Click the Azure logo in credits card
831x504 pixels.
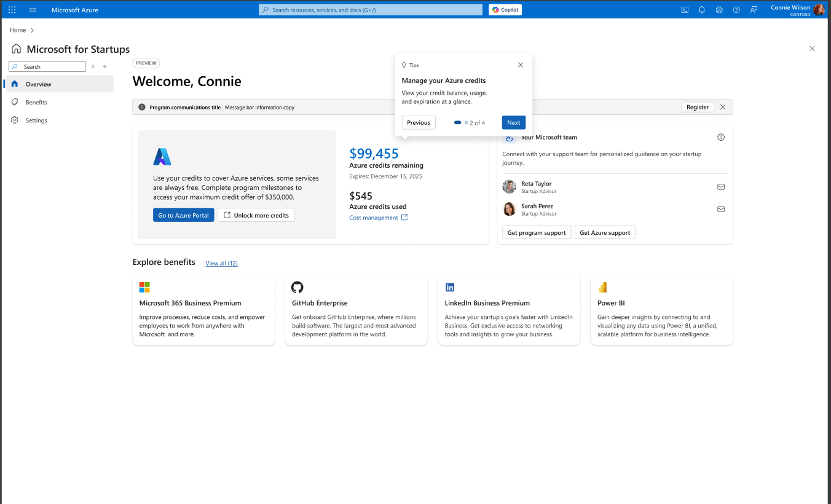(162, 157)
